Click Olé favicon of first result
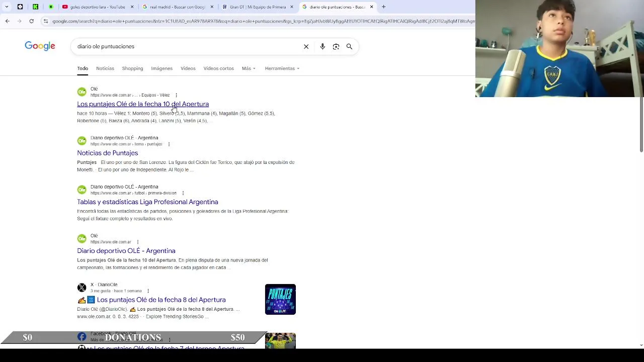The height and width of the screenshot is (362, 644). pos(82,92)
